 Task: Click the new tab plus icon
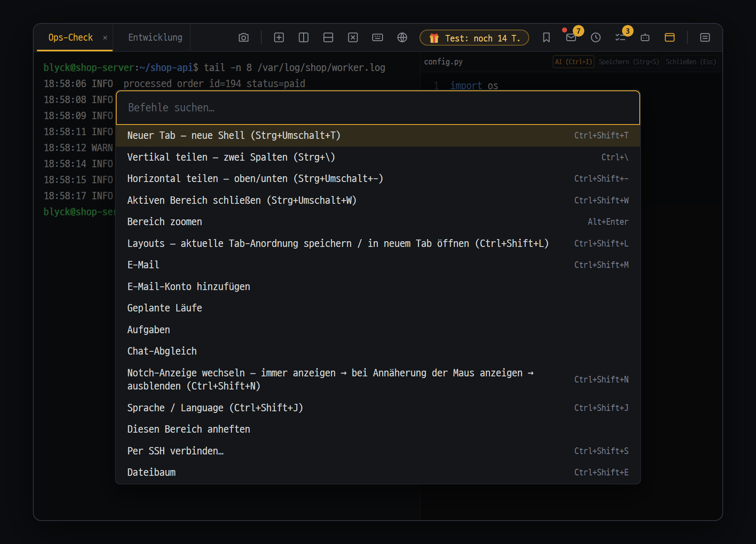279,38
